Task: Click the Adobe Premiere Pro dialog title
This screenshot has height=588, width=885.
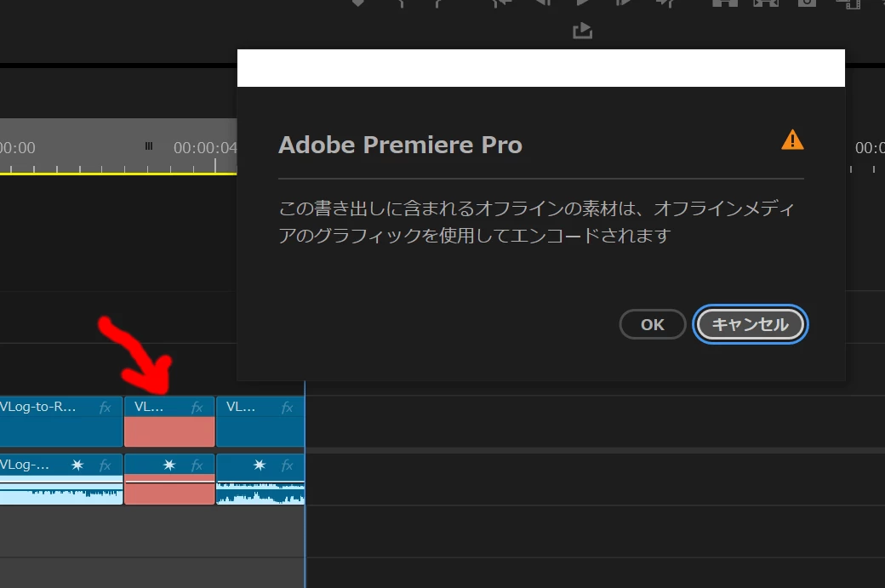Action: pos(400,145)
